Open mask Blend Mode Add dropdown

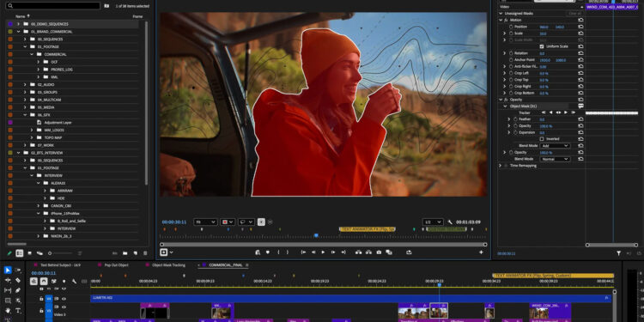(555, 145)
